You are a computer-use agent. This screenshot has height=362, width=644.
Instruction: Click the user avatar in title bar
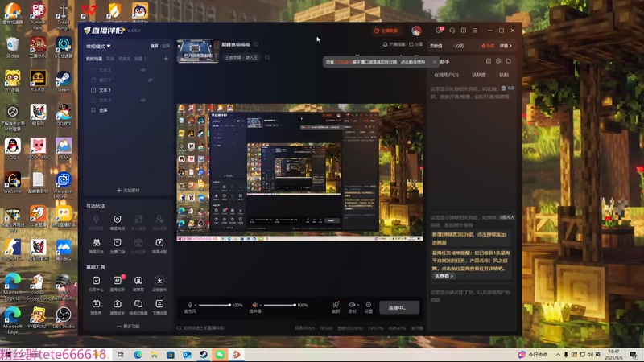pyautogui.click(x=416, y=31)
